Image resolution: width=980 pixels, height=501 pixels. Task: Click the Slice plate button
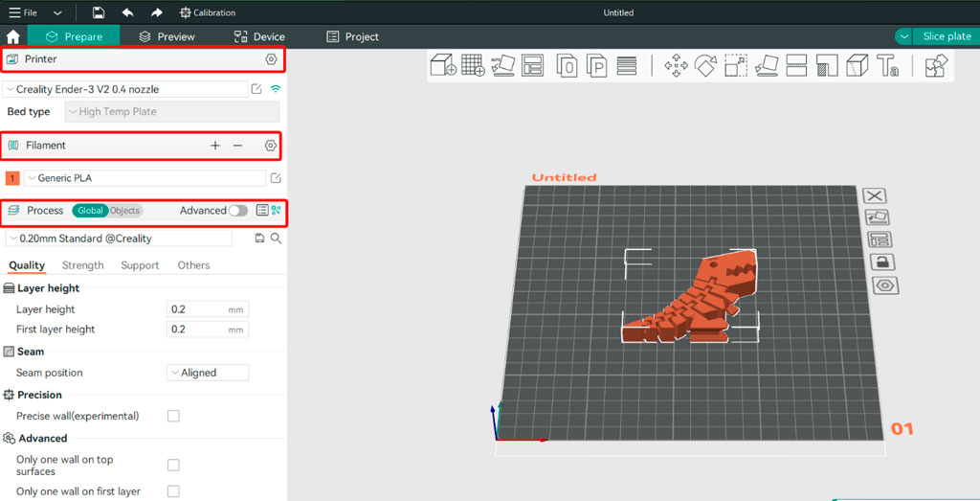coord(947,36)
